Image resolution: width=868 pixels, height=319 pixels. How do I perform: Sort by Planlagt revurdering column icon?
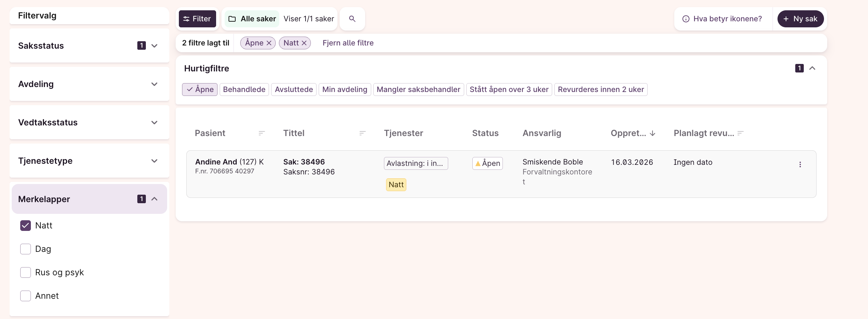[x=740, y=133]
